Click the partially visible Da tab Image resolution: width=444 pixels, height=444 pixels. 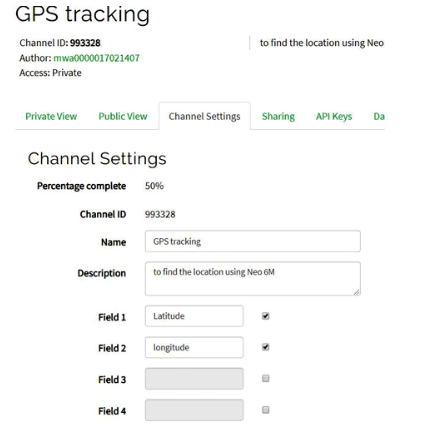coord(379,116)
